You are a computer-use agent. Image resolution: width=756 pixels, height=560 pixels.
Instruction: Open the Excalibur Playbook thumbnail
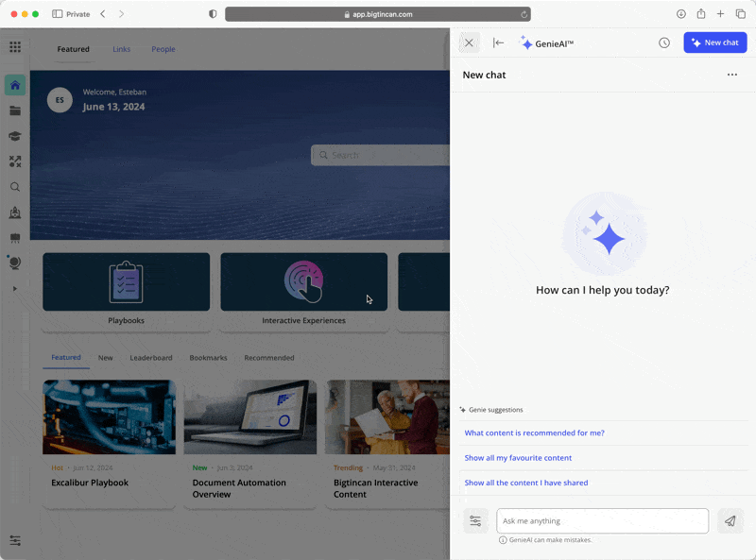[109, 416]
